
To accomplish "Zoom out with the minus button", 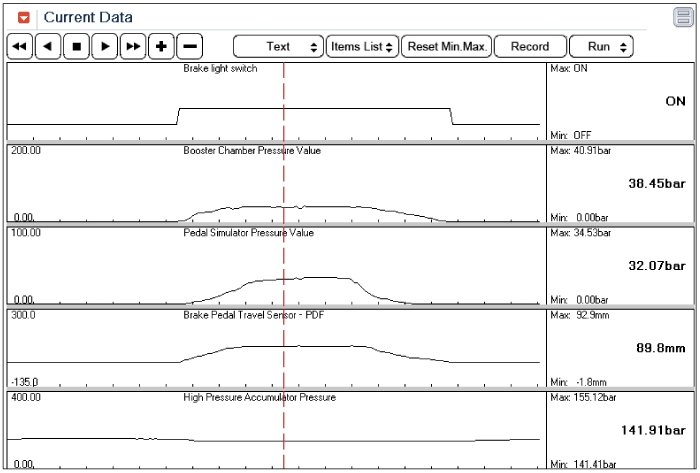I will click(190, 46).
